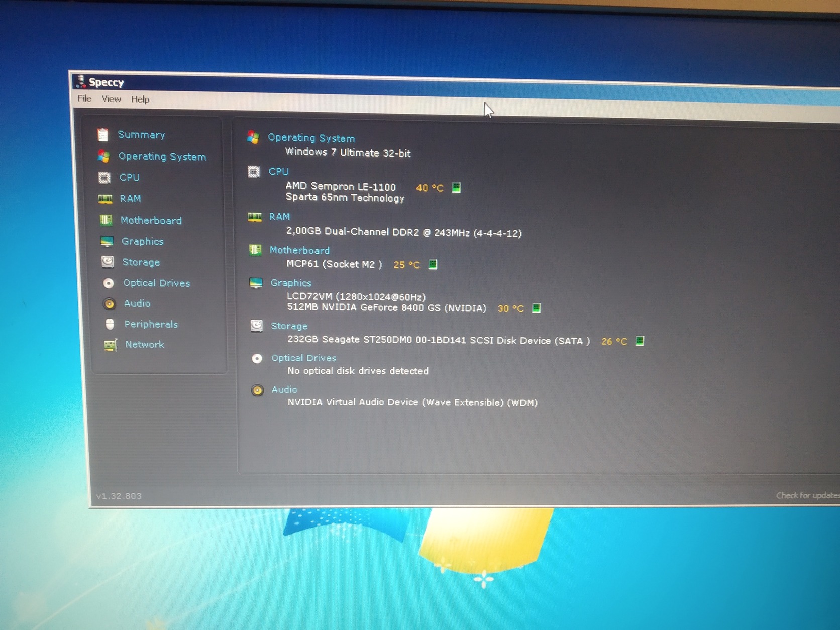Screen dimensions: 840x630
Task: Click the storage temperature 26 °C reading
Action: [x=614, y=341]
